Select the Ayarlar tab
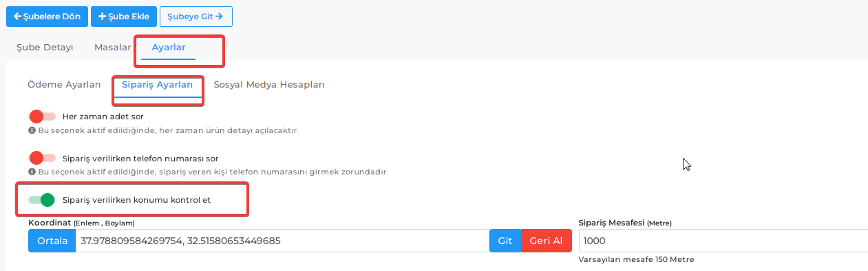Image resolution: width=868 pixels, height=271 pixels. [169, 48]
